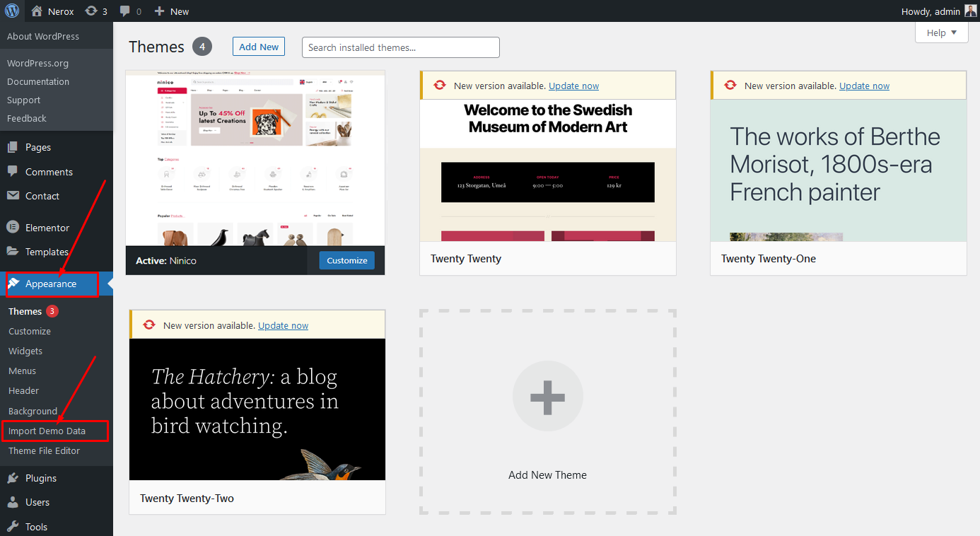Click the Customize button on Ninico
Screen dimensions: 980x536
click(x=347, y=260)
